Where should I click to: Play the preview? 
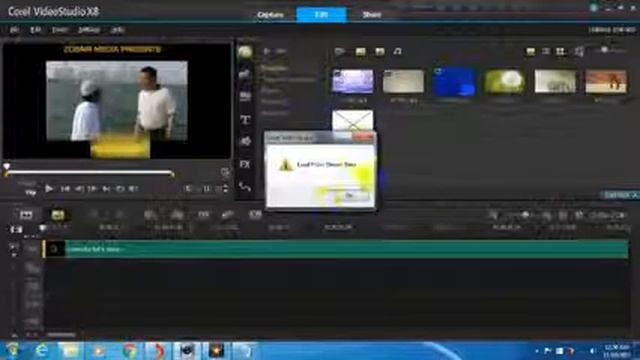click(49, 189)
